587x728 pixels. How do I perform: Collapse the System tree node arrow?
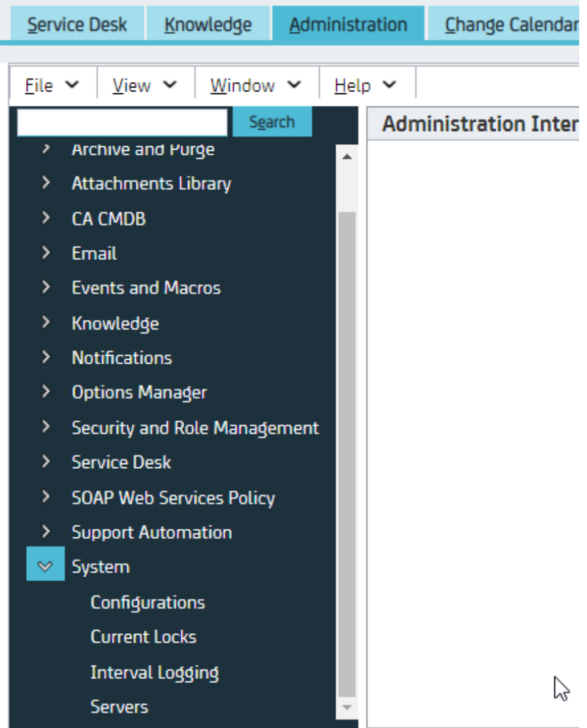pos(45,567)
